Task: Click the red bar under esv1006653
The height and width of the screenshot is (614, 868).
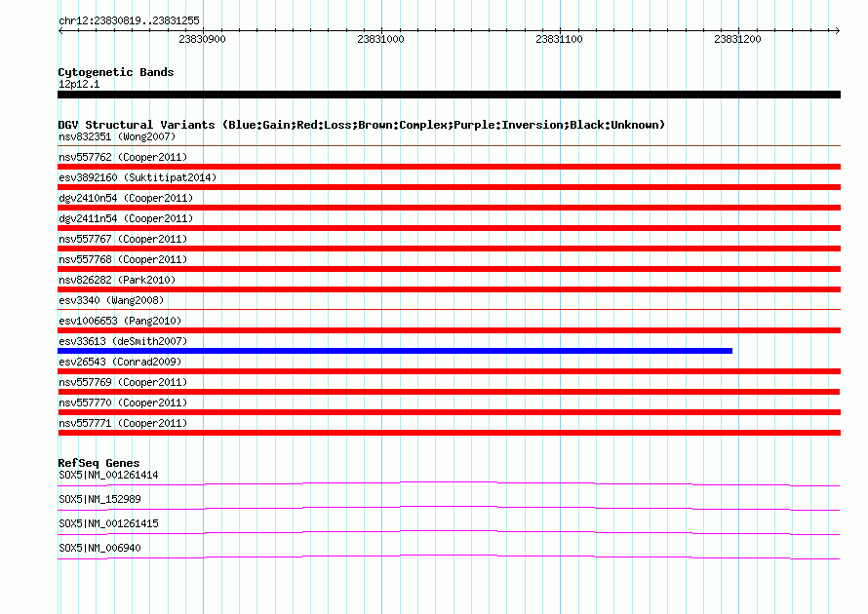Action: [x=449, y=330]
